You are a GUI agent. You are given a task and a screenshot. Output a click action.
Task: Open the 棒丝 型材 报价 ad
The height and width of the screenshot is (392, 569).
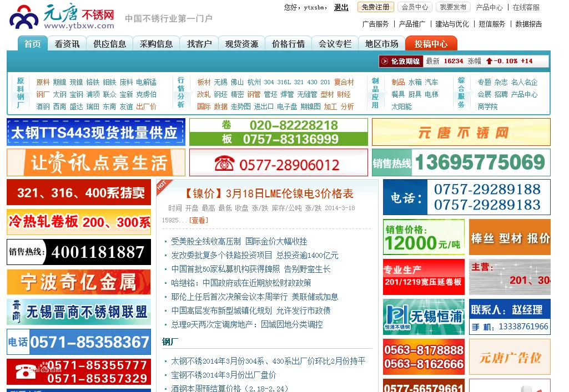(x=510, y=237)
